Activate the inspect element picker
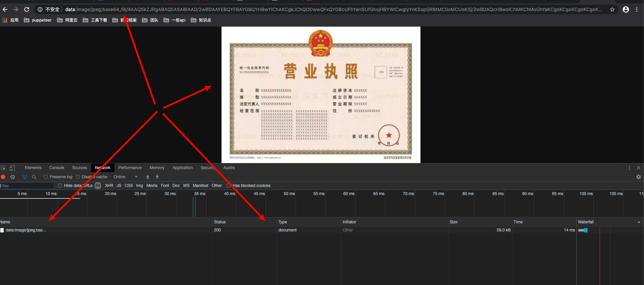The width and height of the screenshot is (644, 285). (x=3, y=168)
